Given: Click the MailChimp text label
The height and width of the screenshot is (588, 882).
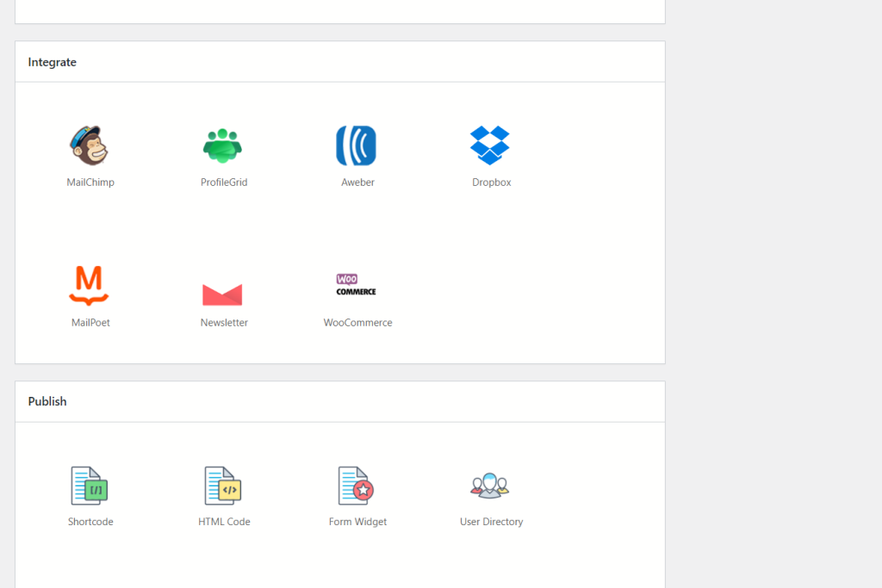Looking at the screenshot, I should click(x=90, y=183).
